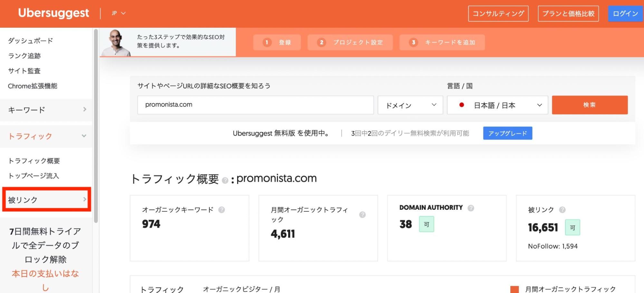644x293 pixels.
Task: Click the orange legend swatch for 月間オーガニックトラフィック
Action: coord(514,289)
